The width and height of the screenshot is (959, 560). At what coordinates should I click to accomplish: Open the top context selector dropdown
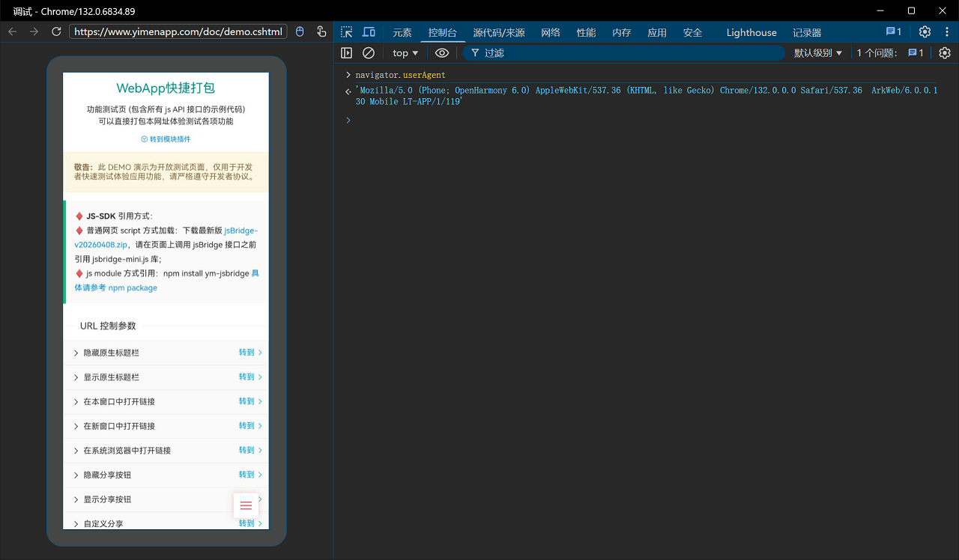click(405, 53)
